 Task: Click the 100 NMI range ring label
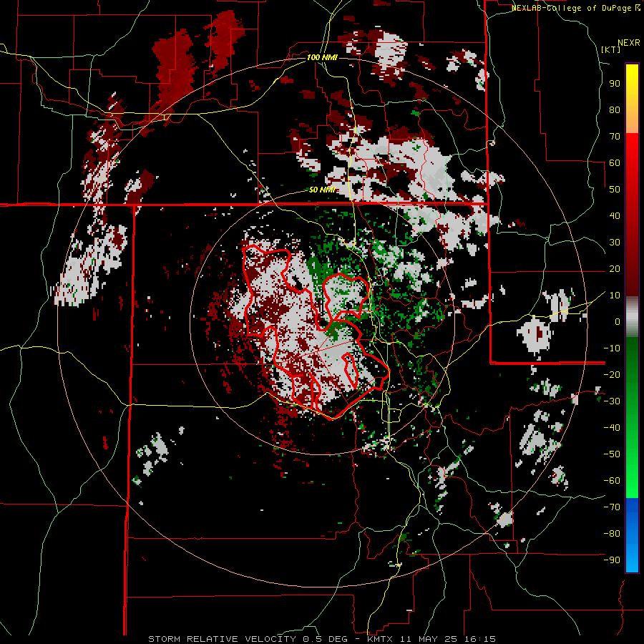click(x=322, y=57)
